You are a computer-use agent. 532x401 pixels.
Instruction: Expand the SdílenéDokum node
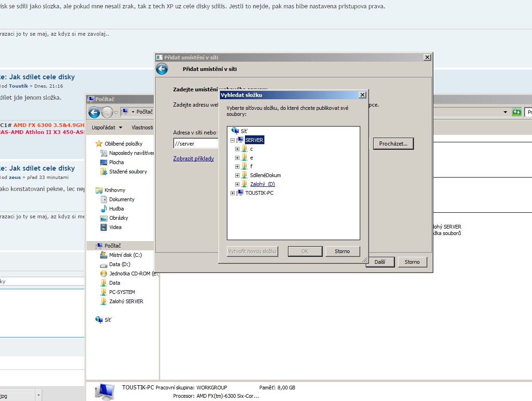pos(237,175)
